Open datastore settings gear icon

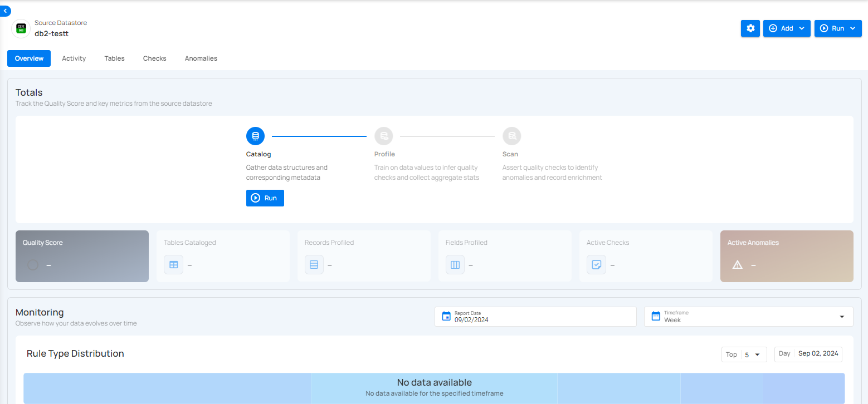[750, 28]
